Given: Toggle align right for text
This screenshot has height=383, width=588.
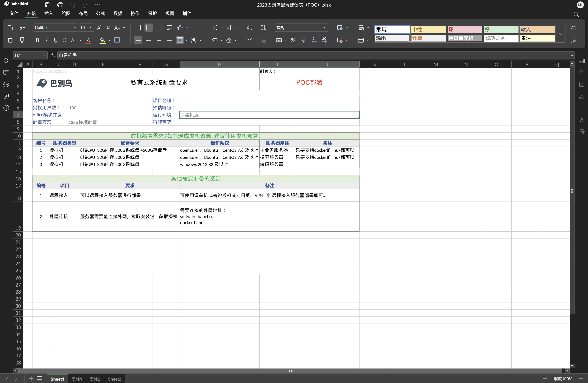Looking at the screenshot, I should (159, 40).
